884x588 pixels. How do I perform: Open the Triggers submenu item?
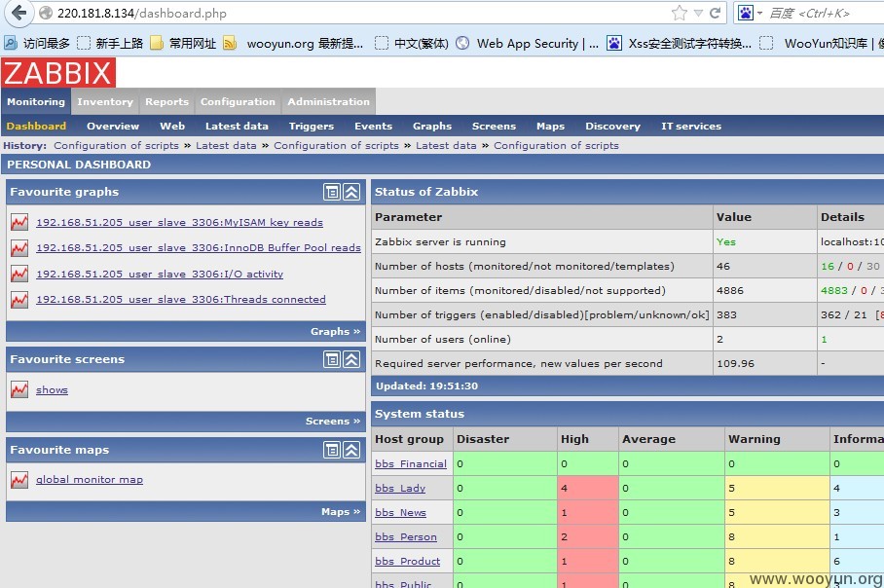(x=312, y=127)
